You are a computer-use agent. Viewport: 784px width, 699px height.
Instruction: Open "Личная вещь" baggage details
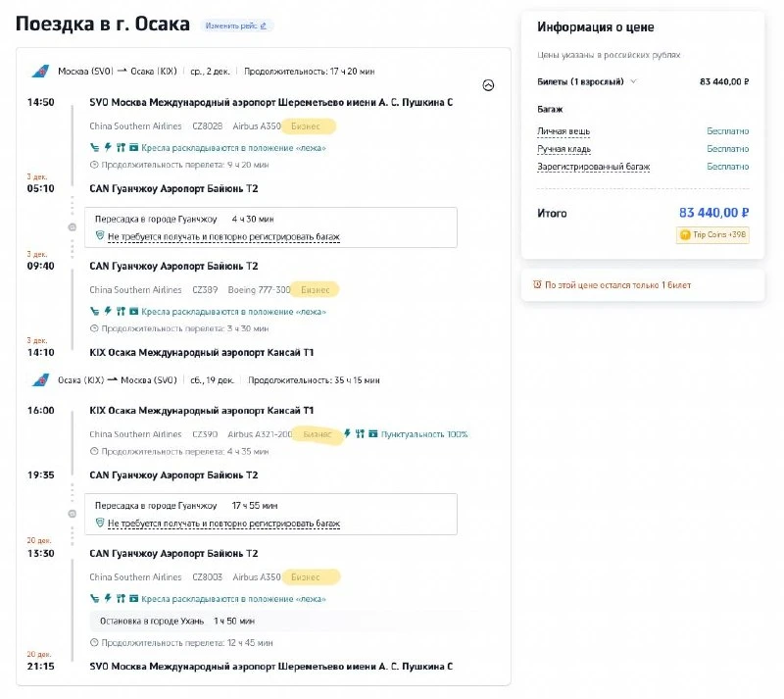[563, 131]
